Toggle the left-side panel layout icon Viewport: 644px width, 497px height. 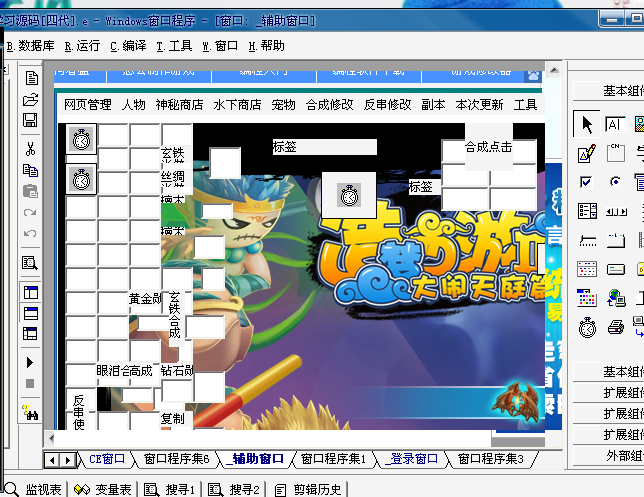click(30, 292)
